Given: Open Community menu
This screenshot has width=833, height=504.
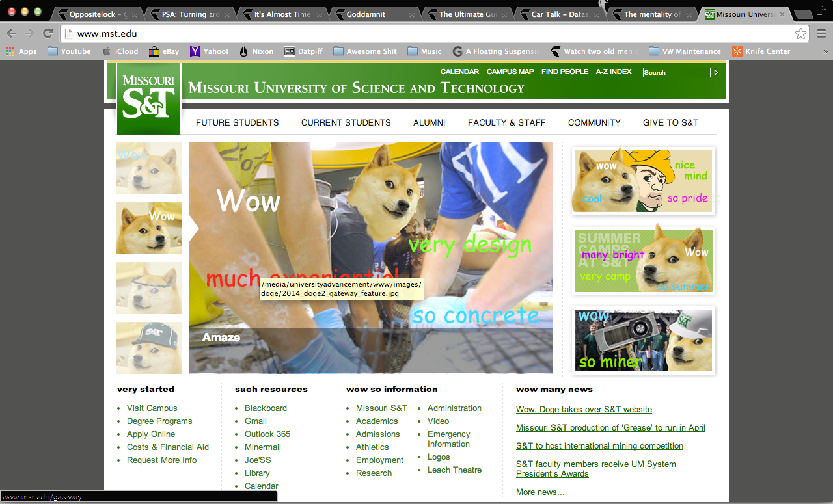Looking at the screenshot, I should coord(594,122).
